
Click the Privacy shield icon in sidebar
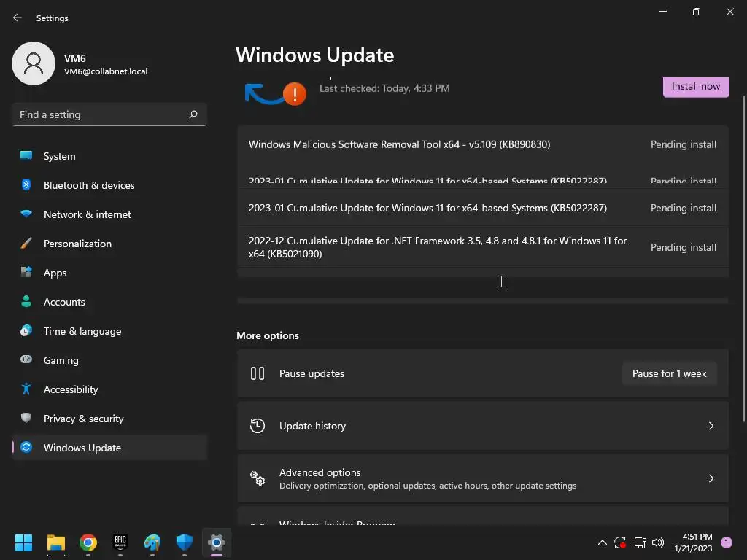(x=26, y=418)
